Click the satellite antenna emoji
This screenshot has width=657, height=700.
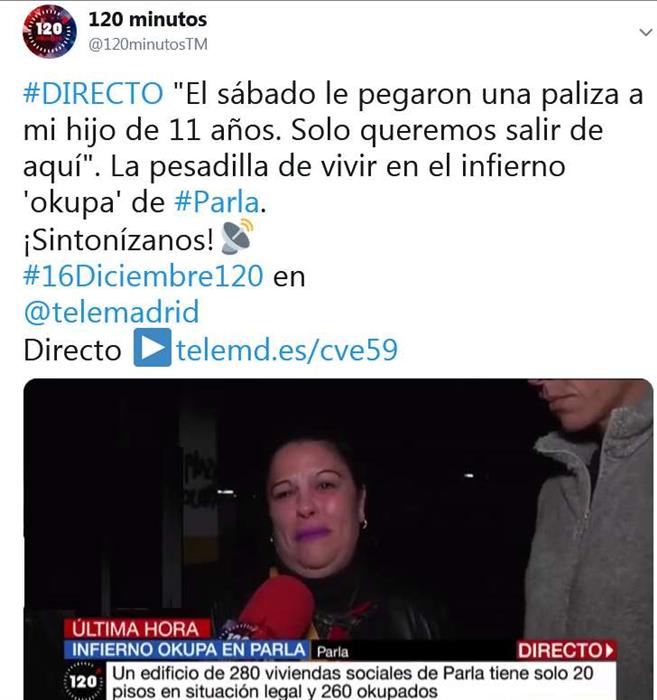[237, 237]
